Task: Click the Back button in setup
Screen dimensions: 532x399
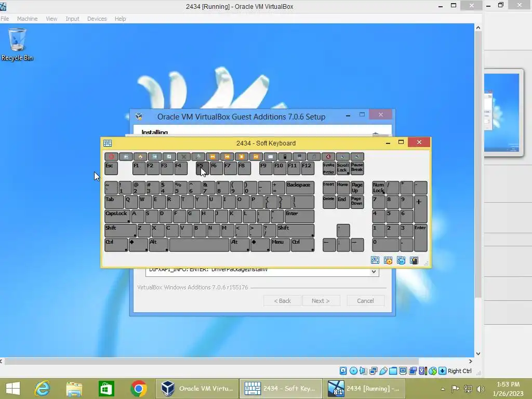Action: [x=282, y=301]
